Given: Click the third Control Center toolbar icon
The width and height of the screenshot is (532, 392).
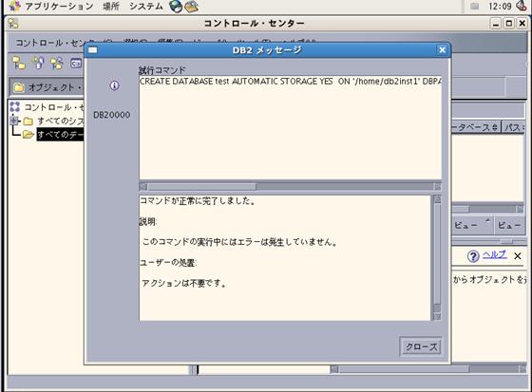Looking at the screenshot, I should click(x=57, y=63).
